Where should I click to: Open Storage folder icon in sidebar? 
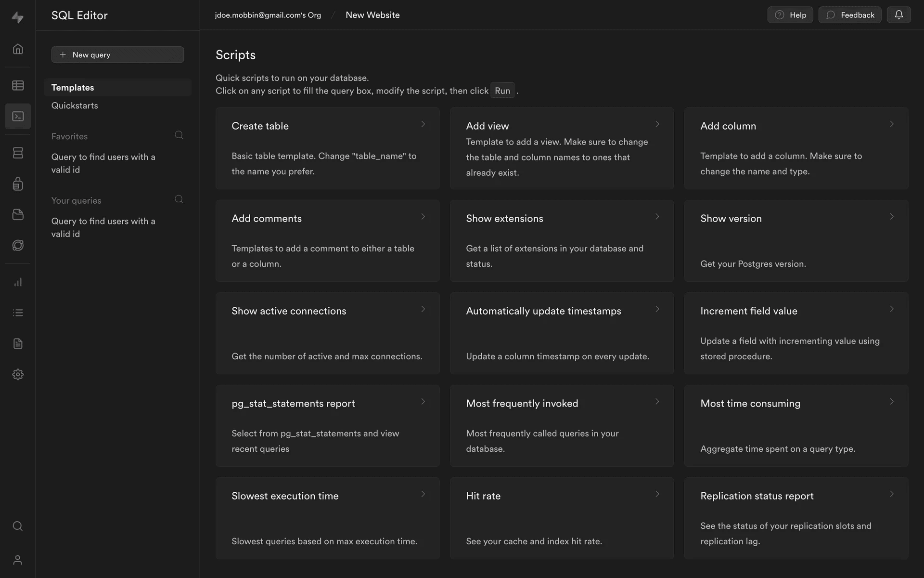[18, 214]
